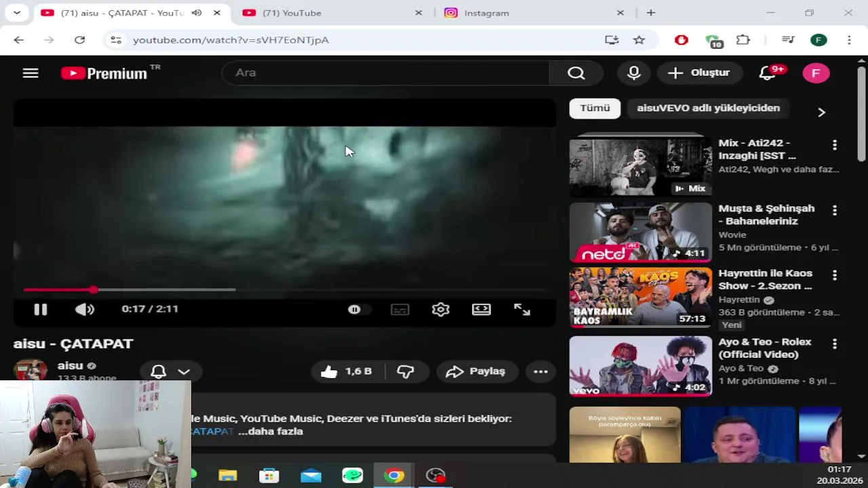View site information icon in address bar
Viewport: 868px width, 488px height.
[116, 40]
